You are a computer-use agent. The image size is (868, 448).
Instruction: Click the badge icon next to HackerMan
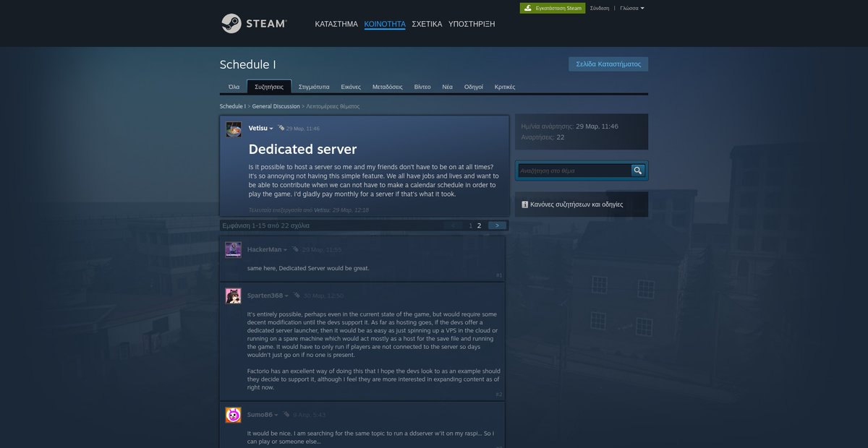point(296,249)
